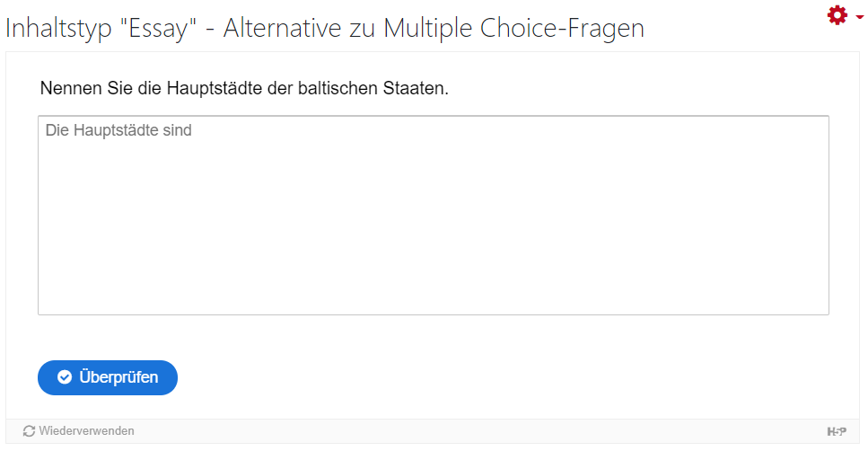Open the Wiederverwenden link
This screenshot has width=868, height=451.
[79, 431]
